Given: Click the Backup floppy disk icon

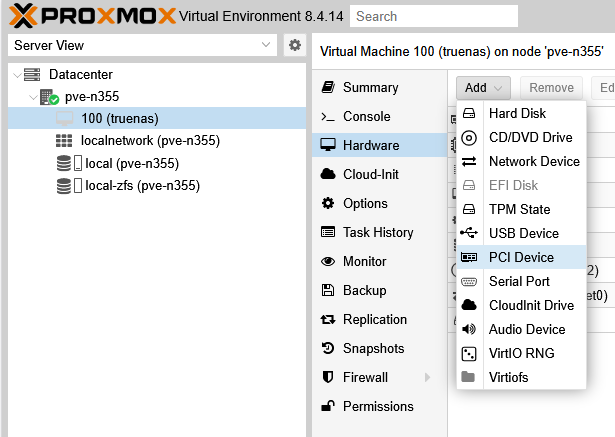Looking at the screenshot, I should 328,290.
